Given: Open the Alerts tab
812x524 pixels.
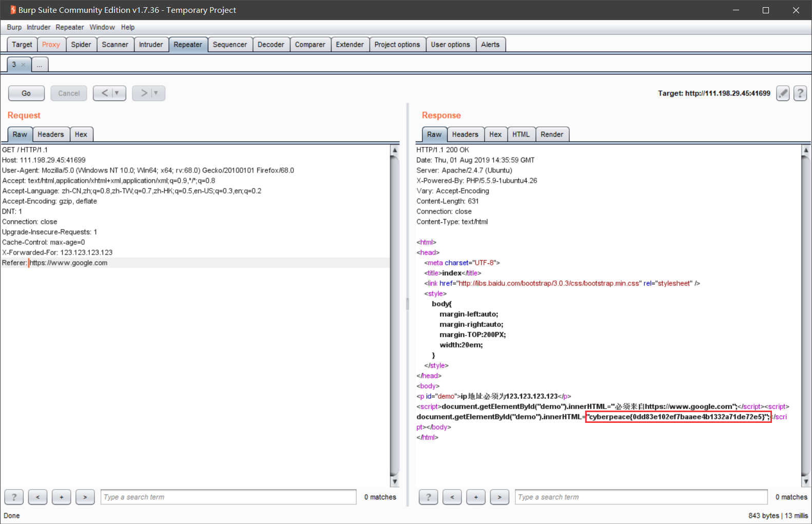Looking at the screenshot, I should tap(490, 45).
